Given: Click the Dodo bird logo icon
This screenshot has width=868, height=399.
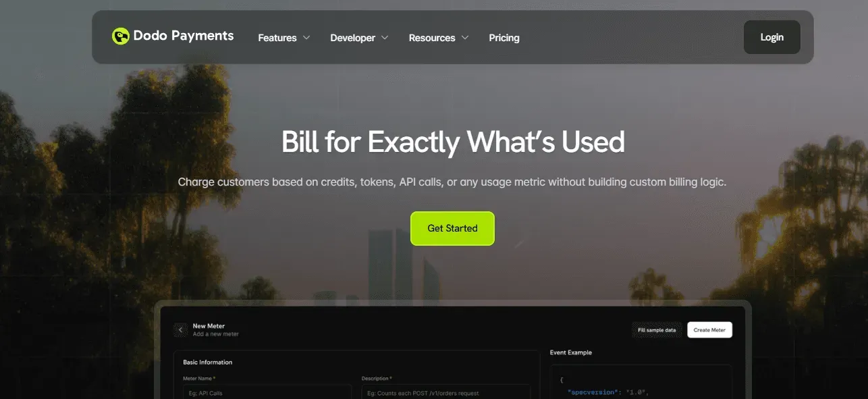Looking at the screenshot, I should [x=120, y=36].
